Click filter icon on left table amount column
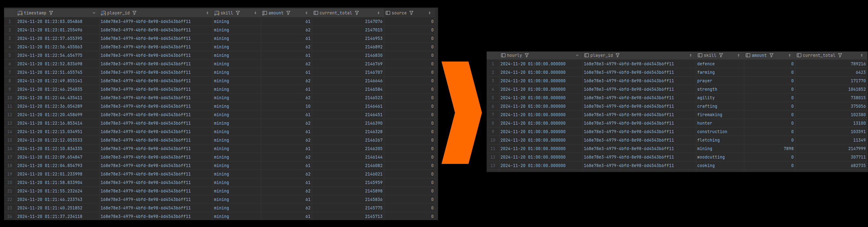 coord(288,13)
